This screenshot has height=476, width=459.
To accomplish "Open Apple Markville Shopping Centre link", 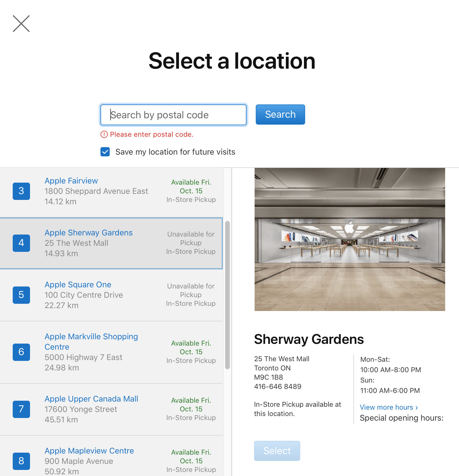I will [x=91, y=342].
